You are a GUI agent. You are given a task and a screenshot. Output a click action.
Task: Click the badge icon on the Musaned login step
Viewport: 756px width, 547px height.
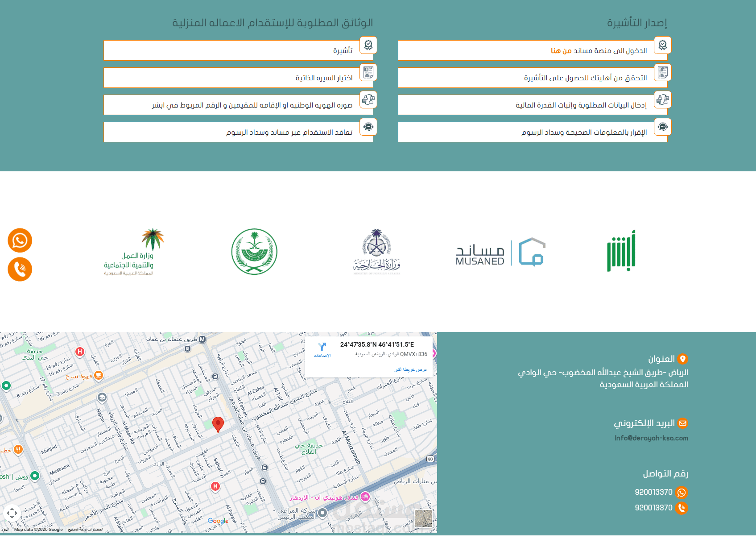663,45
